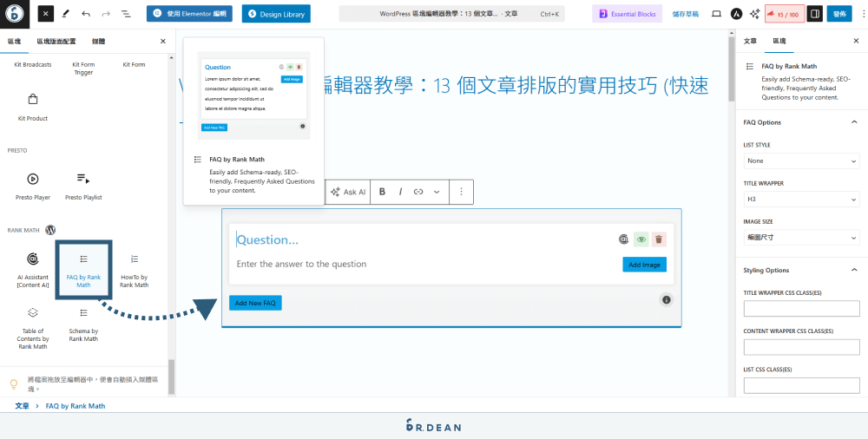
Task: Click the FAQ block info icon
Action: pos(667,299)
